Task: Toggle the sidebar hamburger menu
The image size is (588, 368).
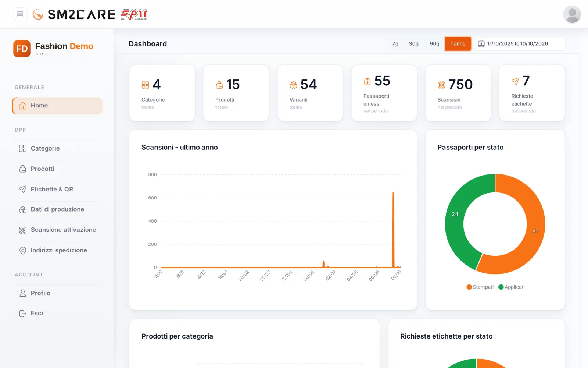Action: (20, 14)
